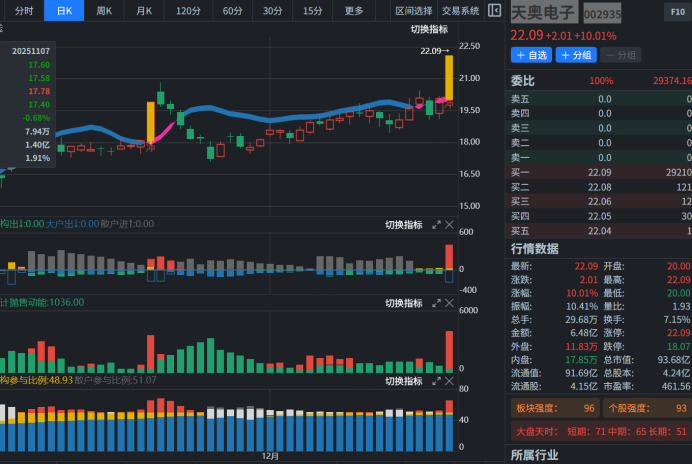Image resolution: width=692 pixels, height=464 pixels.
Task: Open the F10 company info
Action: click(x=675, y=12)
